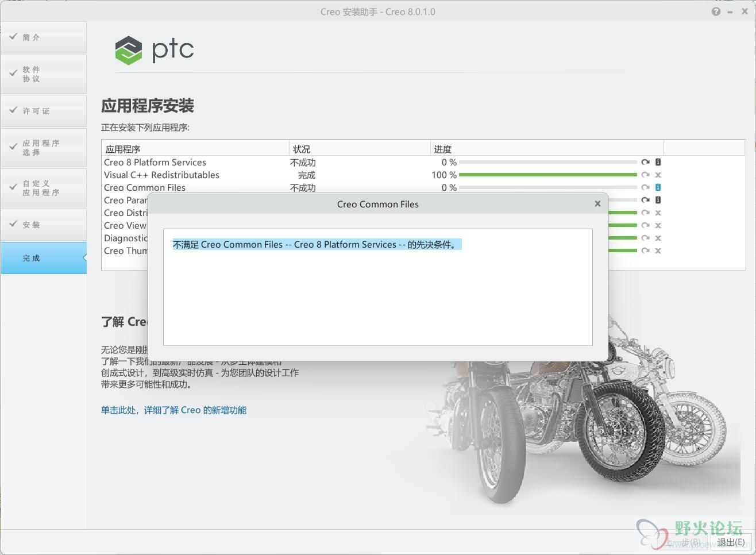Click the Creo Common Files dialog title
Viewport: 756px width, 555px height.
pos(378,204)
